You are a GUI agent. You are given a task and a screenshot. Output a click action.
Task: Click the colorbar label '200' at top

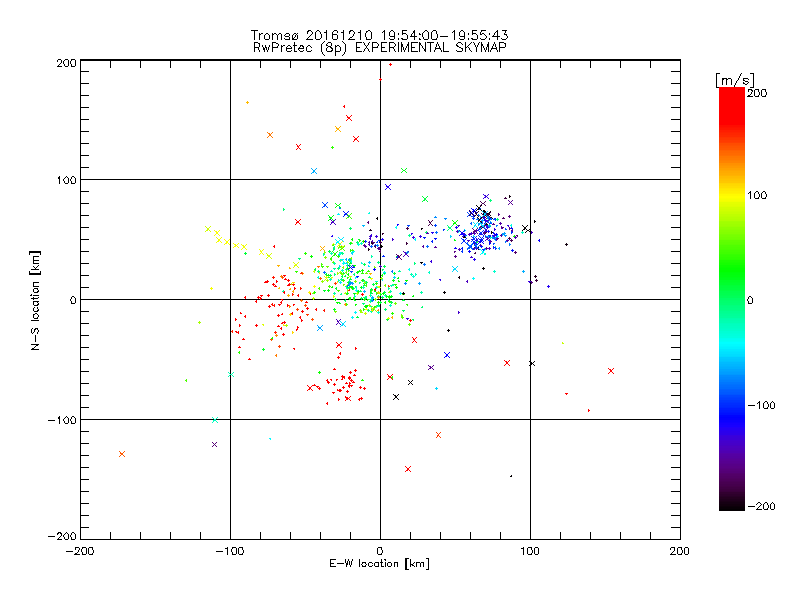(x=757, y=93)
